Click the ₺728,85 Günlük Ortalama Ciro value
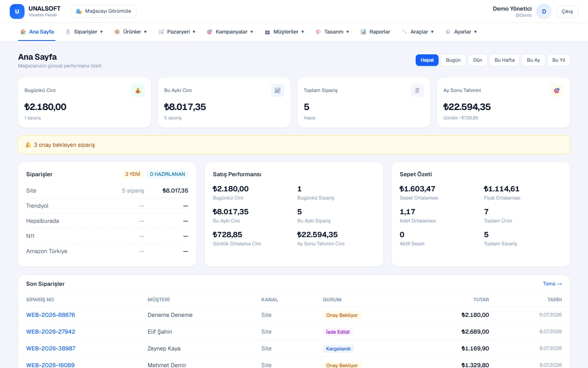The height and width of the screenshot is (368, 588). click(227, 235)
